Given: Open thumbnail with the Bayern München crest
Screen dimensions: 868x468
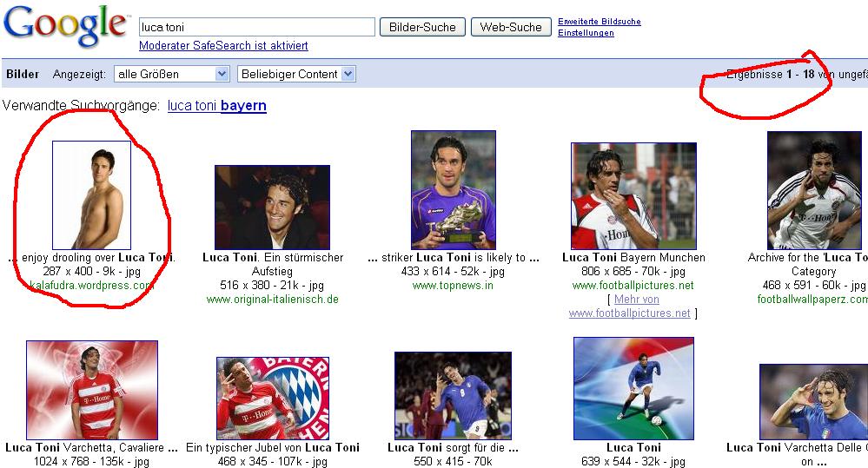Looking at the screenshot, I should 272,397.
